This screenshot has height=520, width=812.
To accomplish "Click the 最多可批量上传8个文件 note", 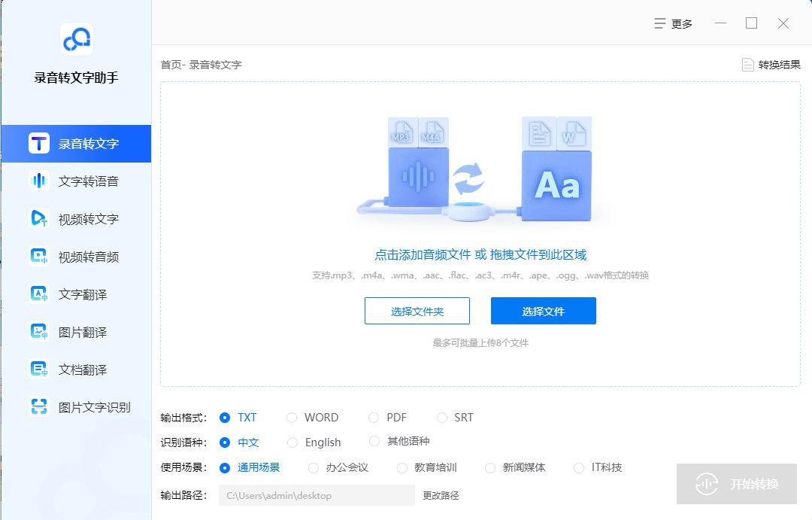I will click(x=480, y=342).
